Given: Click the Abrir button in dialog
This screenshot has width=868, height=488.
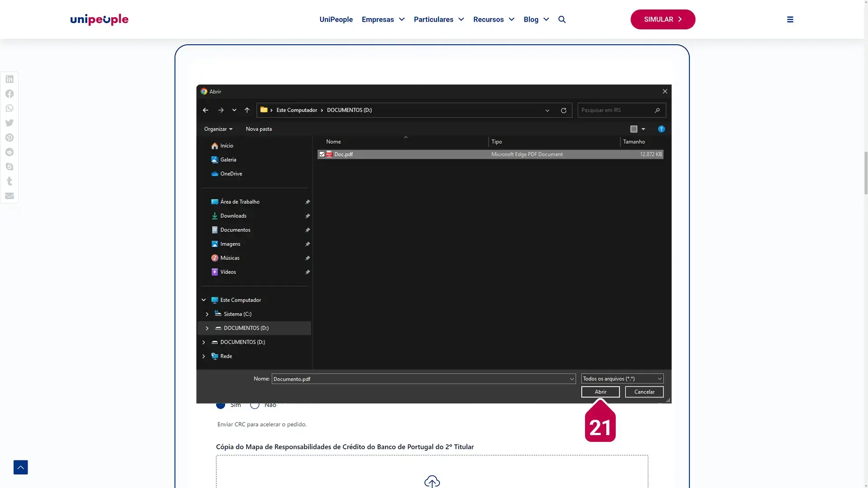Looking at the screenshot, I should pos(600,392).
